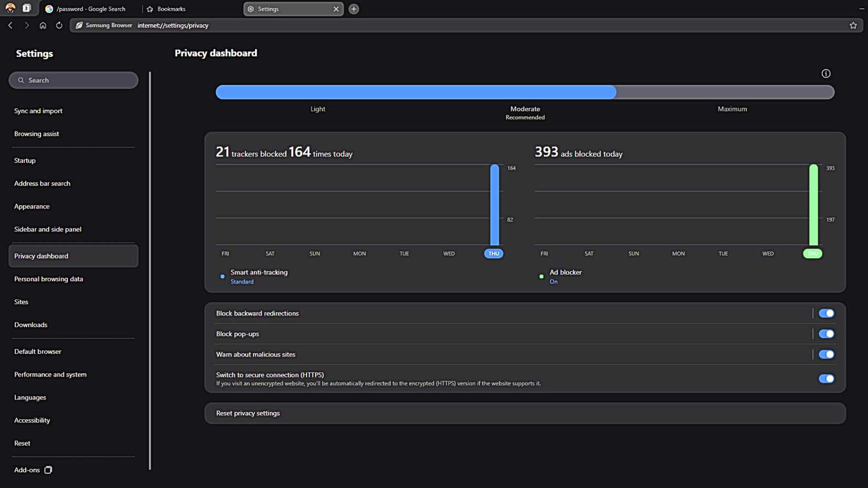Open Accessibility settings
The image size is (868, 488).
point(74,420)
